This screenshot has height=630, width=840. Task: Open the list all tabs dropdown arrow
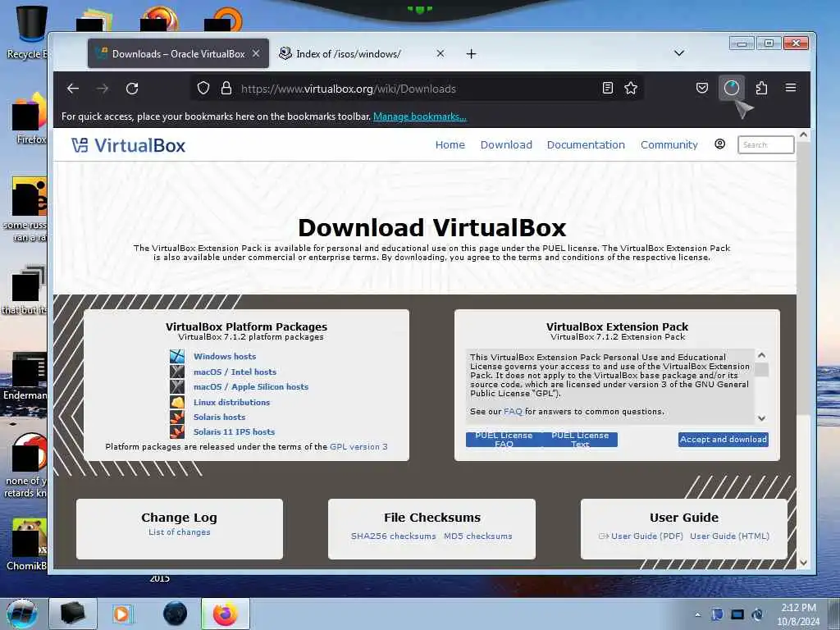(x=678, y=53)
